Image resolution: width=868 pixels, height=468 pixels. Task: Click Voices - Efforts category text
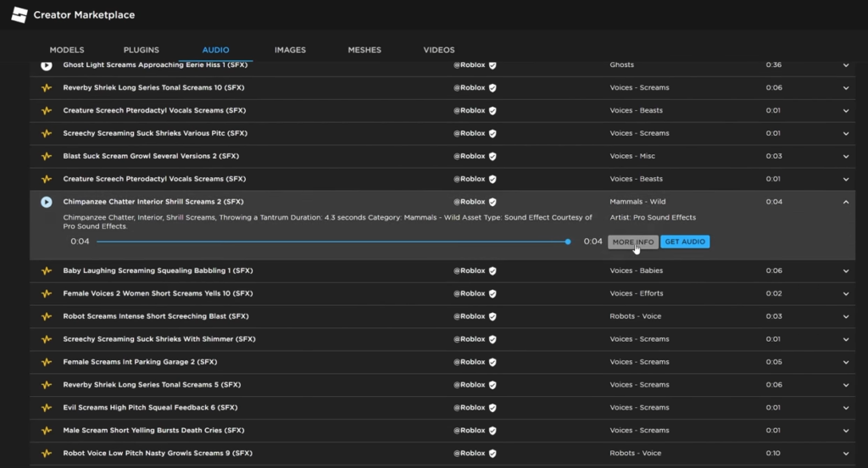(636, 293)
